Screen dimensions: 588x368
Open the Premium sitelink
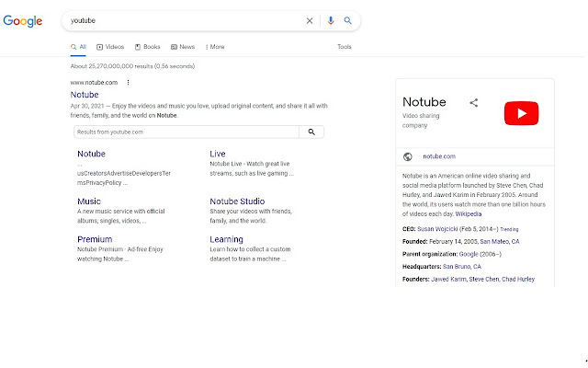pyautogui.click(x=95, y=239)
